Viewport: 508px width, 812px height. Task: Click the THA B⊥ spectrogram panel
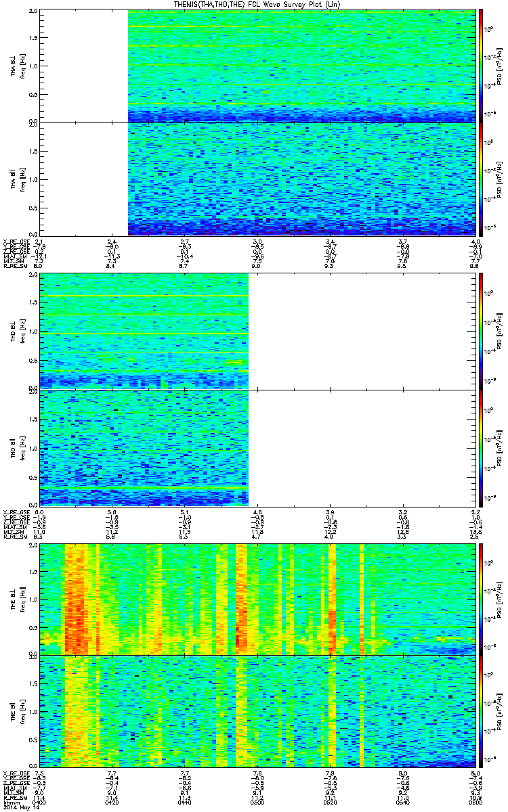259,66
